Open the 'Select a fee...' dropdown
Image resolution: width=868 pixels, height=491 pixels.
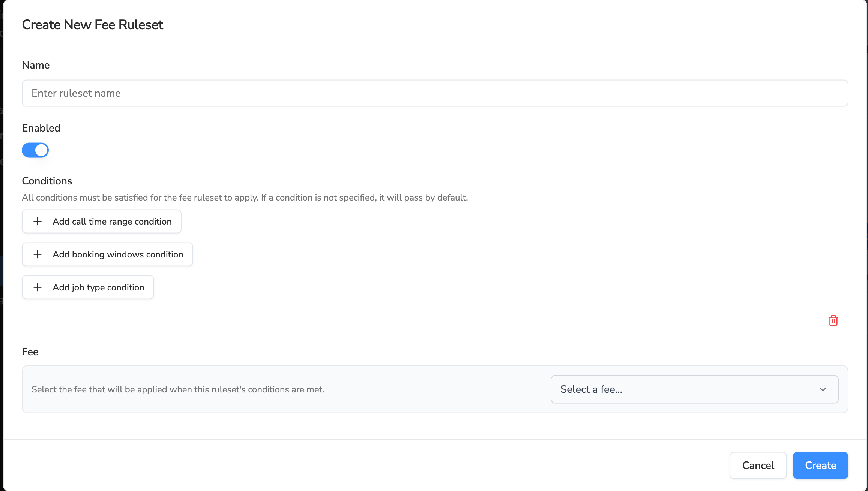coord(694,389)
